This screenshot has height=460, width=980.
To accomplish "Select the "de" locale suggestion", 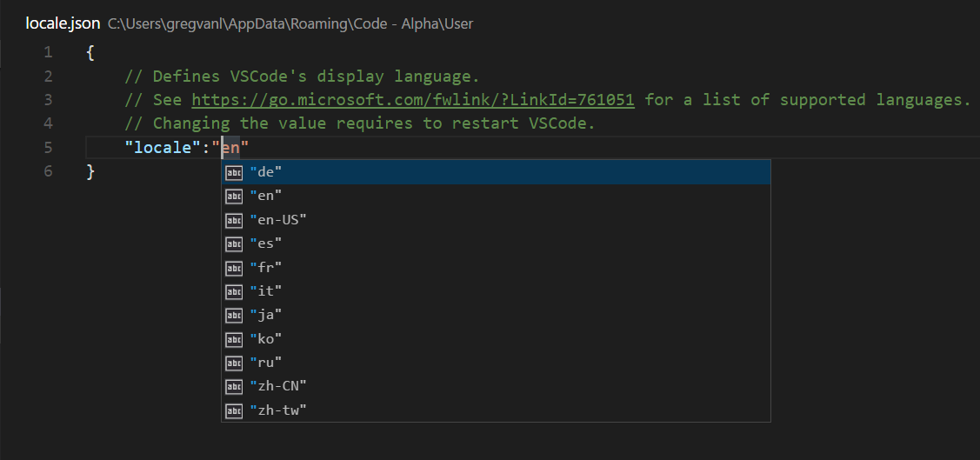I will tap(497, 172).
